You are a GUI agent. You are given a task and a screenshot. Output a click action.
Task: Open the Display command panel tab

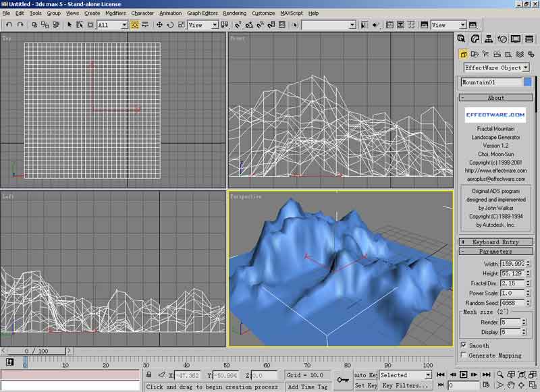tap(516, 39)
